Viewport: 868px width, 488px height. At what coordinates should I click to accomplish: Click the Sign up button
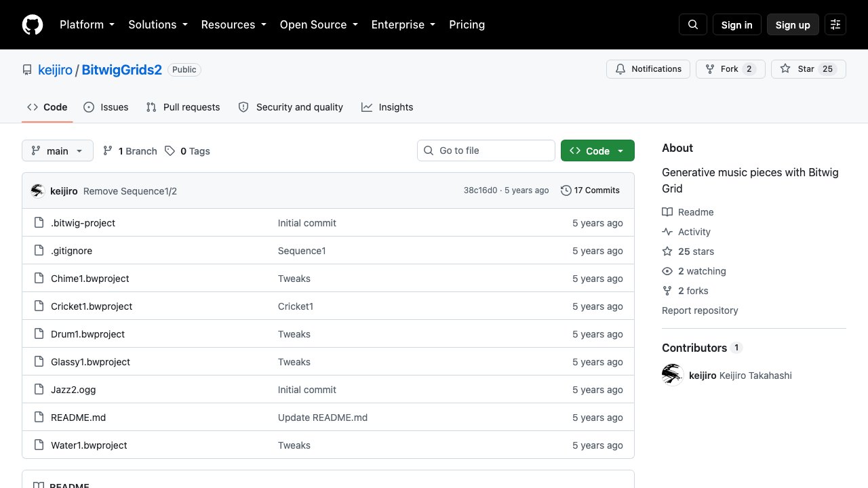click(793, 24)
